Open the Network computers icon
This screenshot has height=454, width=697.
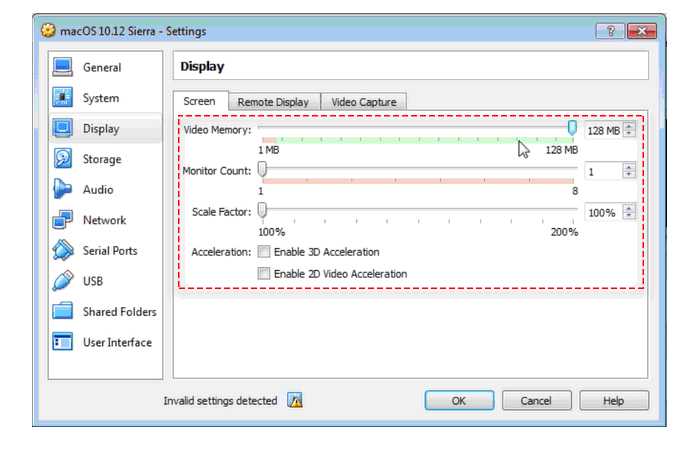coord(62,220)
